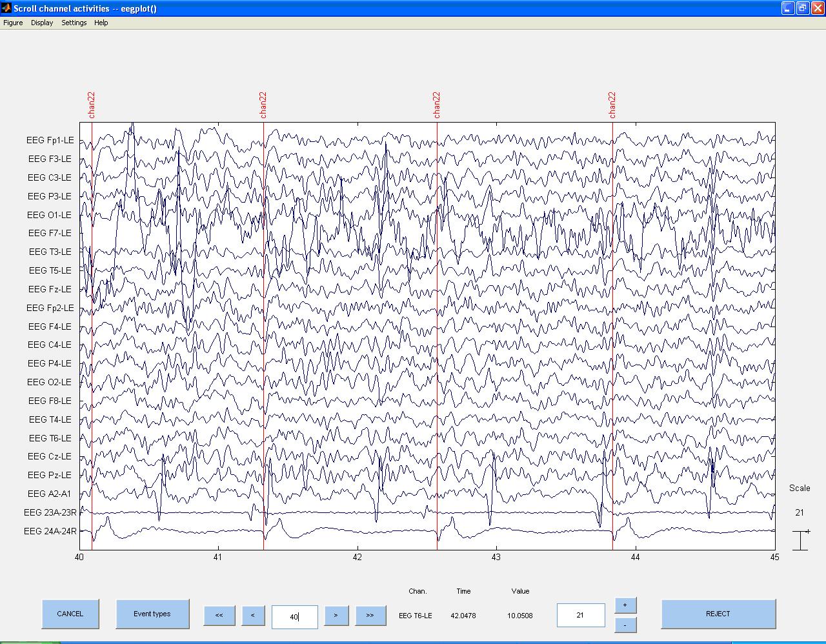Viewport: 826px width, 644px height.
Task: Open the Settings menu
Action: click(74, 23)
